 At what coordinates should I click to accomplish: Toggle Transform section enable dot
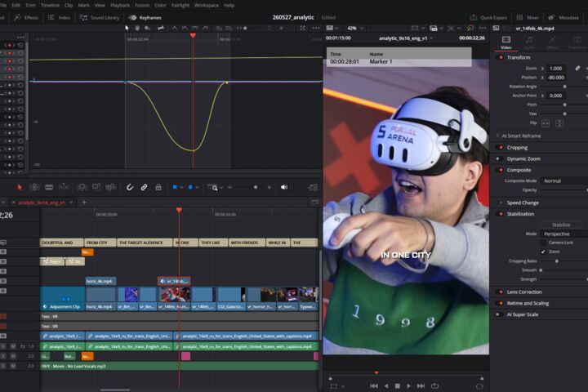(501, 57)
